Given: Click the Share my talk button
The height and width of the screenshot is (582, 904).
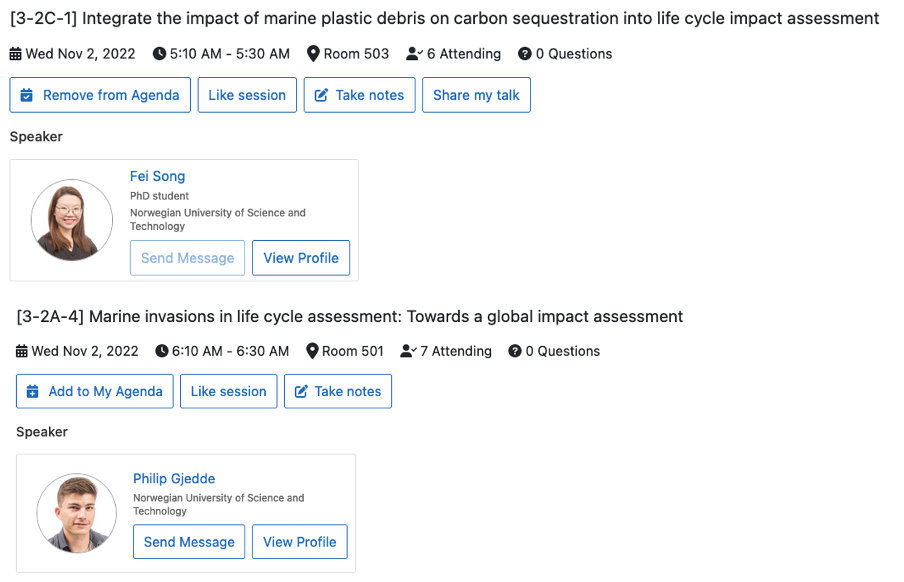Looking at the screenshot, I should [476, 95].
